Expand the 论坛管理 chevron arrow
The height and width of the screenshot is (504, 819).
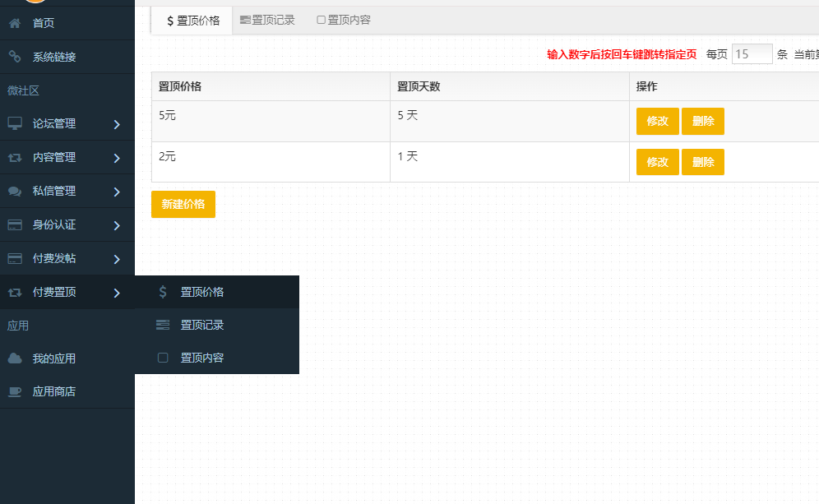point(117,124)
